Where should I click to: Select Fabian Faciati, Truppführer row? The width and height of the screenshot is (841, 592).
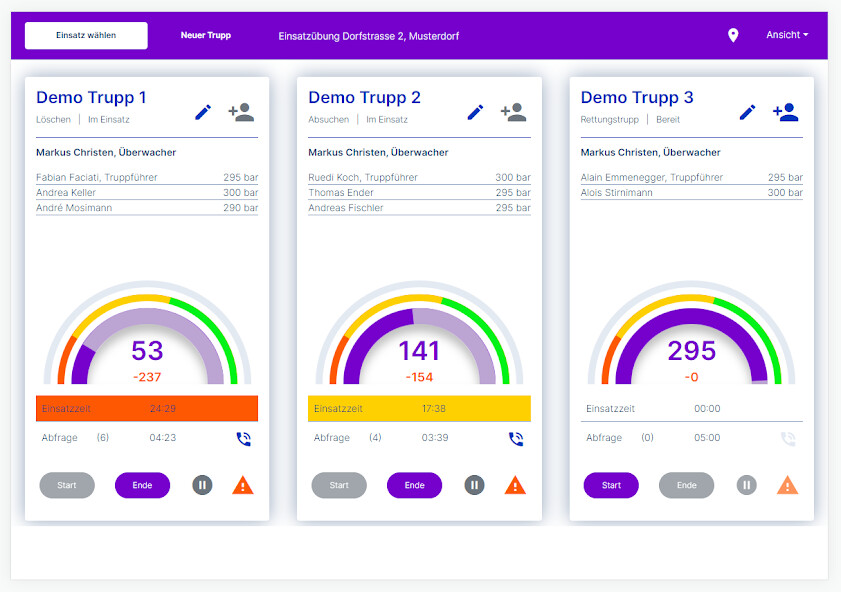(147, 178)
